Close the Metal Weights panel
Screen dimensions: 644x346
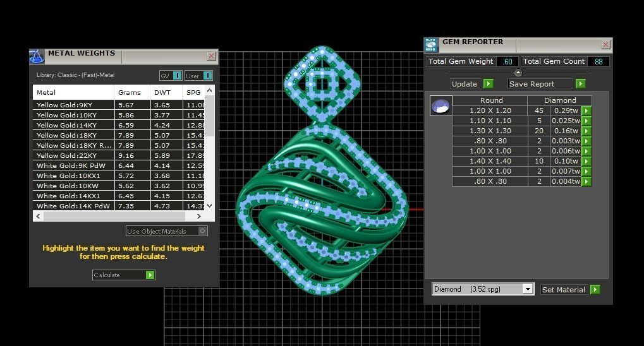point(212,56)
